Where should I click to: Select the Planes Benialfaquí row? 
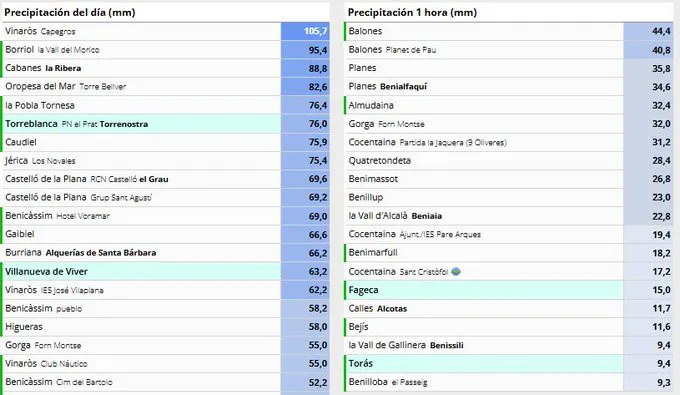click(509, 87)
